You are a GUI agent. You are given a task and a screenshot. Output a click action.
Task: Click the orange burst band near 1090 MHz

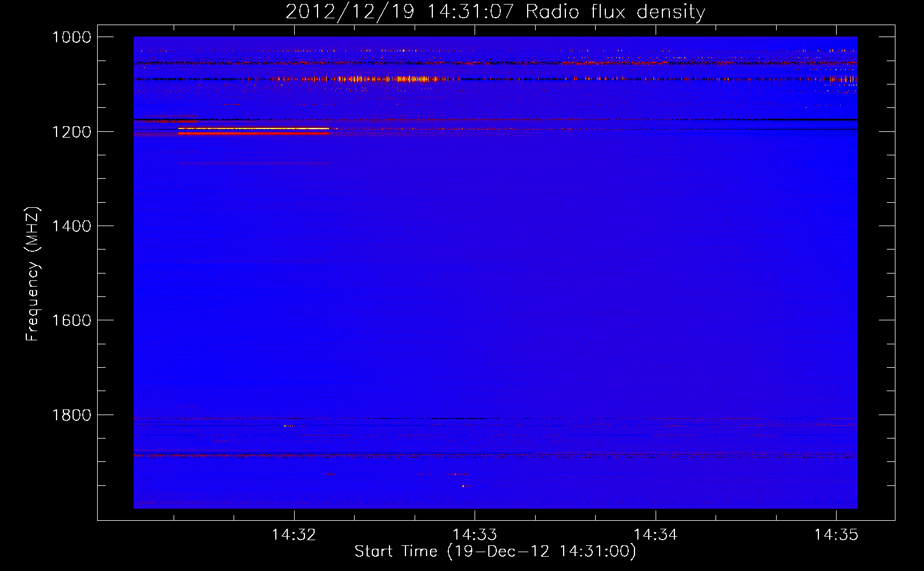tap(360, 79)
